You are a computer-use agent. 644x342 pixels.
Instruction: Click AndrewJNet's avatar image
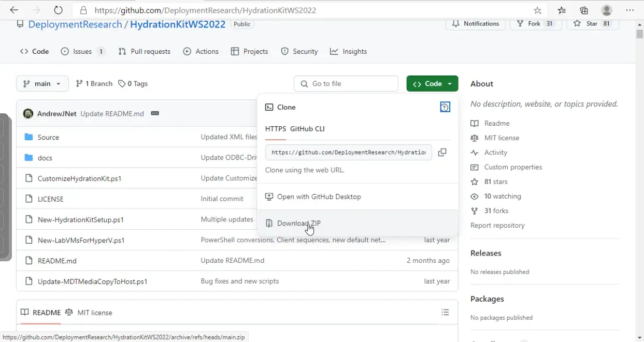(28, 114)
